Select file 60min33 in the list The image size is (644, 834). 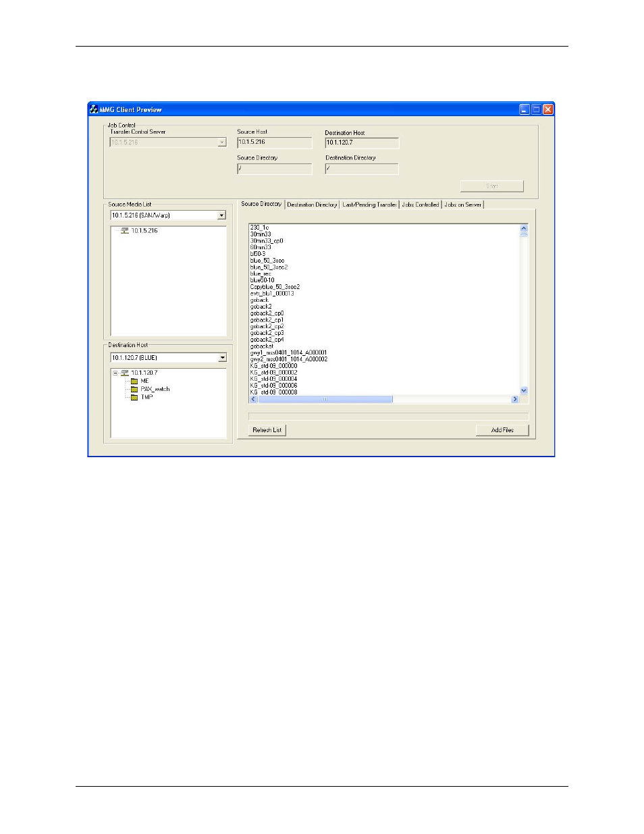point(261,248)
